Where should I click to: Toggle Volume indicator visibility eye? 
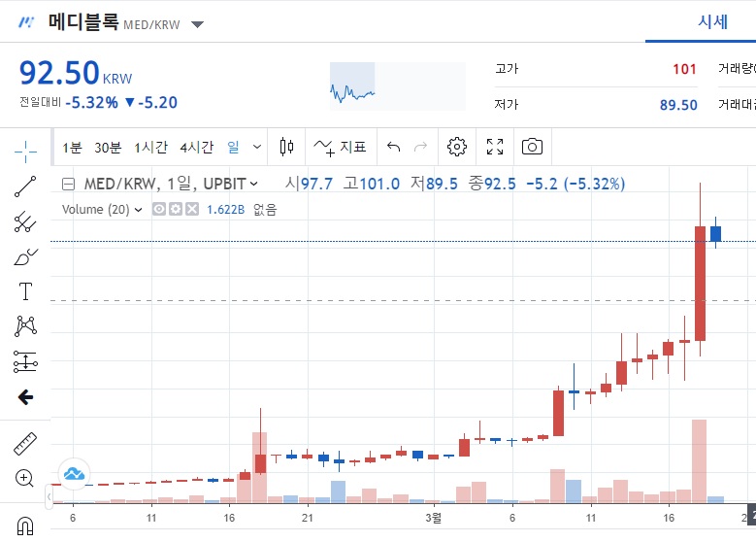(x=159, y=209)
